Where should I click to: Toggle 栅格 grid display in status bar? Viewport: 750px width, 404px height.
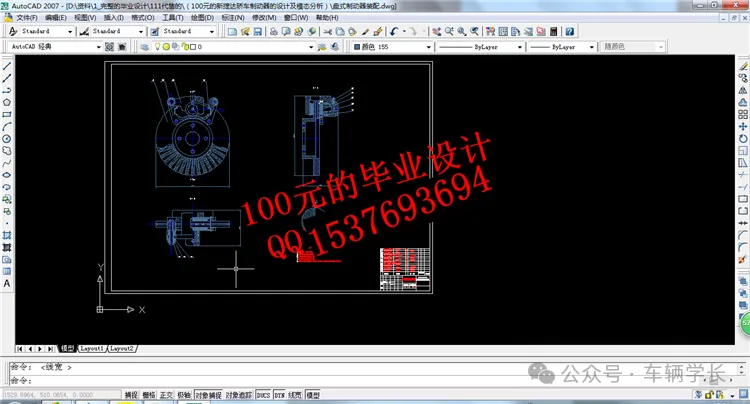(149, 395)
